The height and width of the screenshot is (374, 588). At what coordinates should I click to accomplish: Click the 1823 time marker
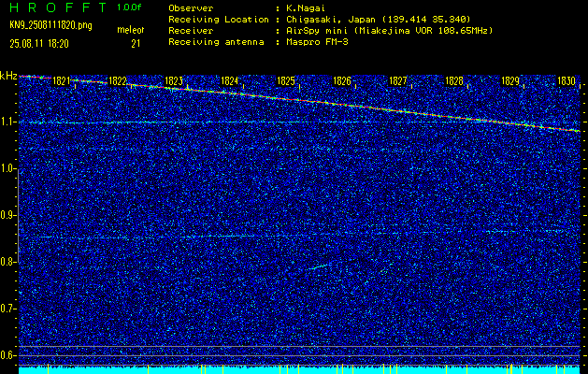click(174, 81)
